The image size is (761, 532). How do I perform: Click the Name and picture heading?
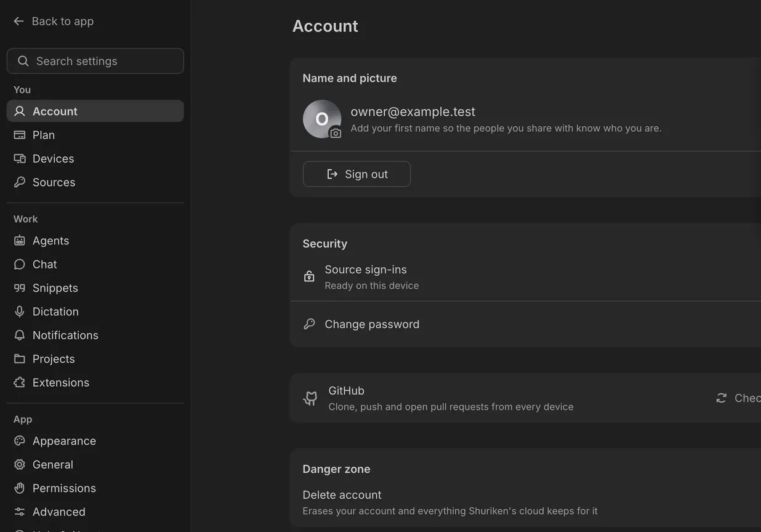350,78
